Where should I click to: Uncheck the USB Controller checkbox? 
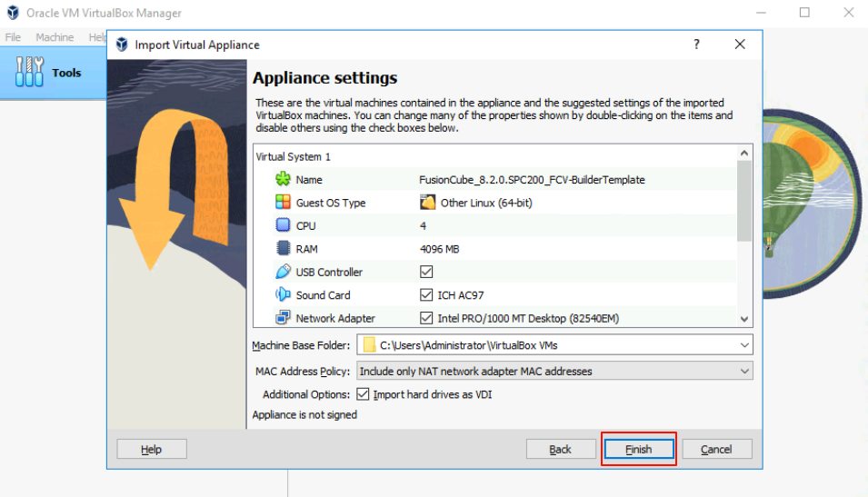tap(426, 272)
